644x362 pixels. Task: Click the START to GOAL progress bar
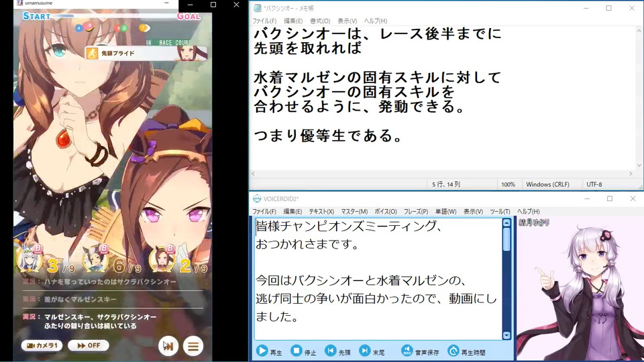point(112,16)
